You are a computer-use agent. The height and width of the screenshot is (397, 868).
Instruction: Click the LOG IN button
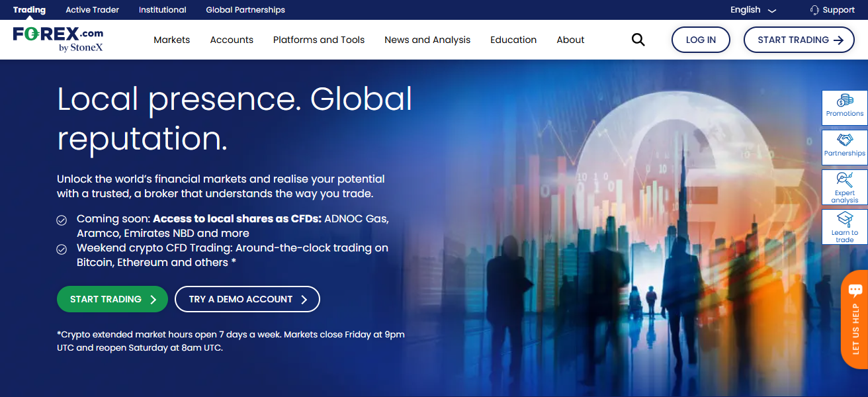[700, 40]
